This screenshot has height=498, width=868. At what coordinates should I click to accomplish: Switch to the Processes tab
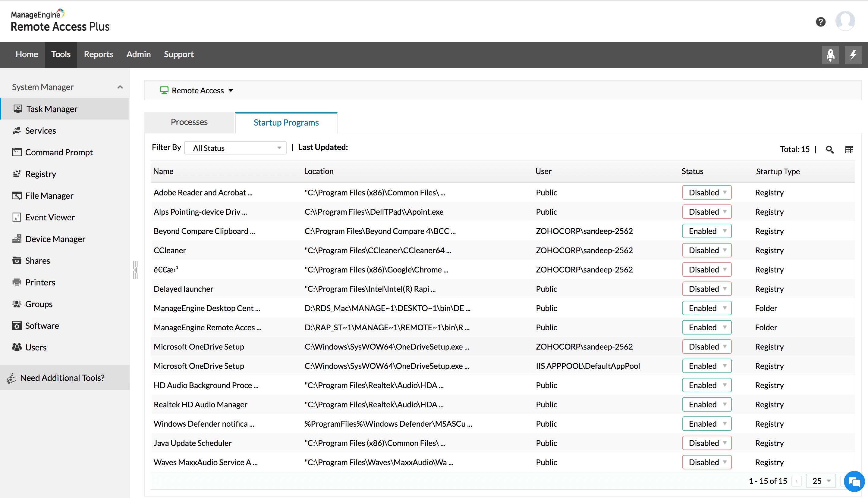tap(188, 122)
